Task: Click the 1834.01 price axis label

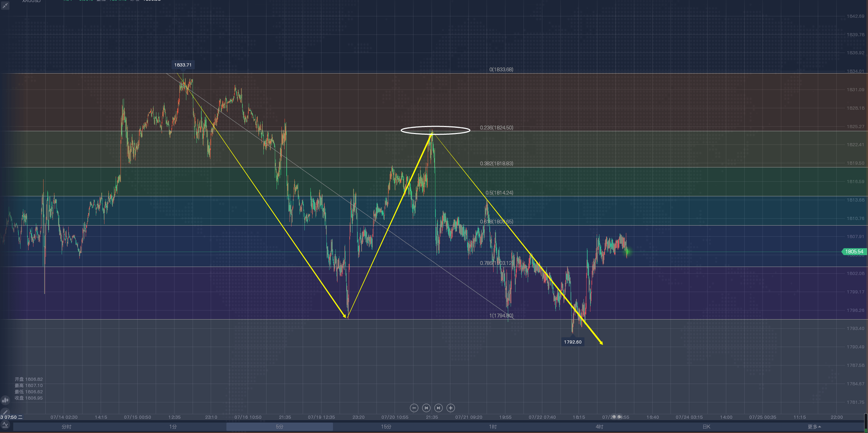Action: [x=855, y=71]
